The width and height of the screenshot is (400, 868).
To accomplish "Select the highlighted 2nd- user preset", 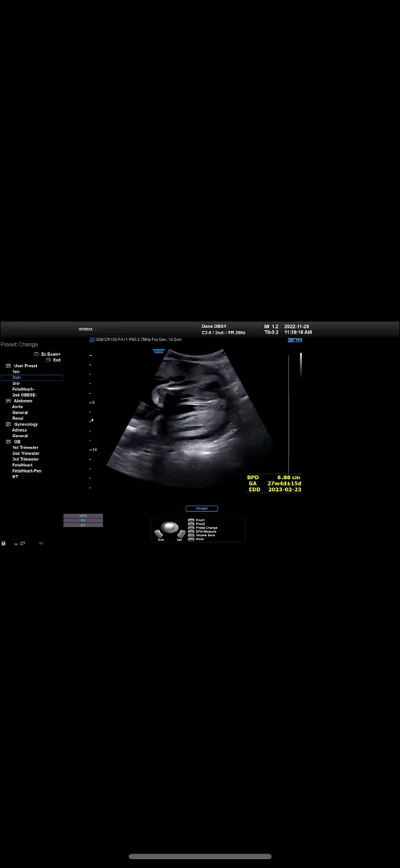I will click(x=31, y=378).
